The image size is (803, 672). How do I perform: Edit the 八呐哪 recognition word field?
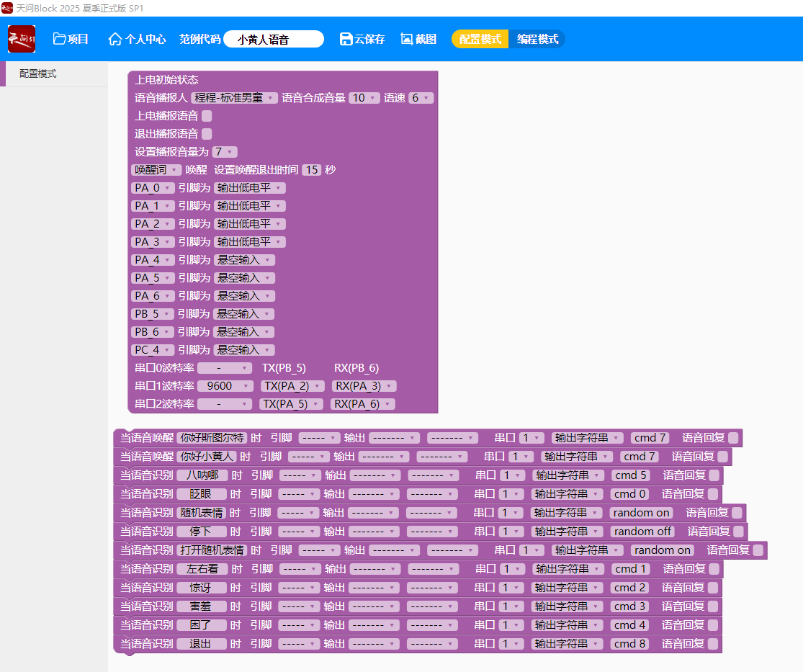tap(202, 475)
